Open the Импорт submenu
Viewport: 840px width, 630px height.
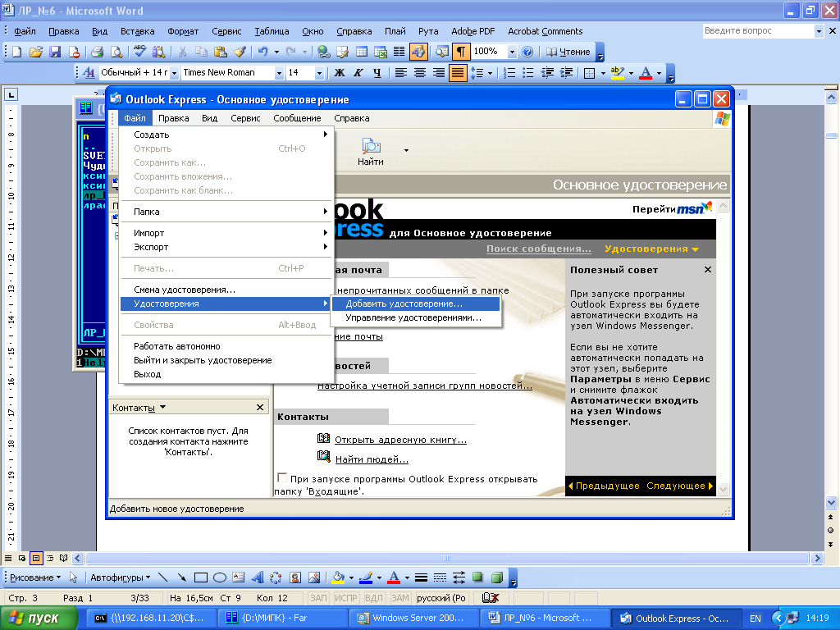point(226,233)
